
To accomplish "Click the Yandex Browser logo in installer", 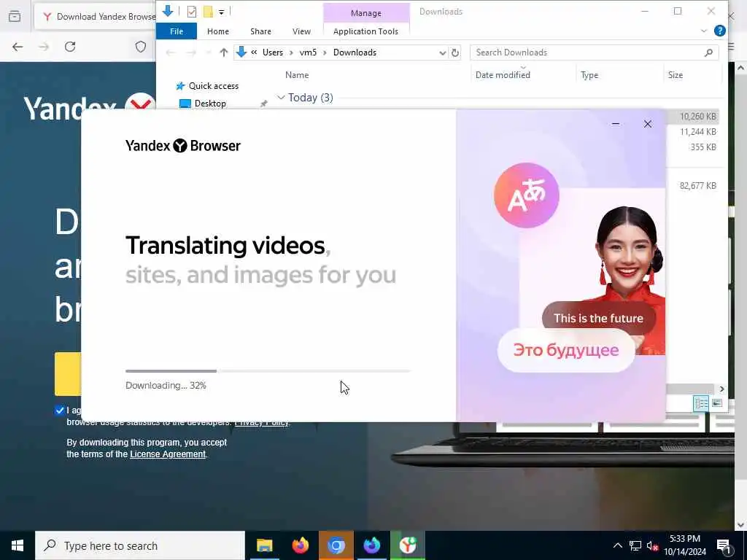I will (183, 146).
